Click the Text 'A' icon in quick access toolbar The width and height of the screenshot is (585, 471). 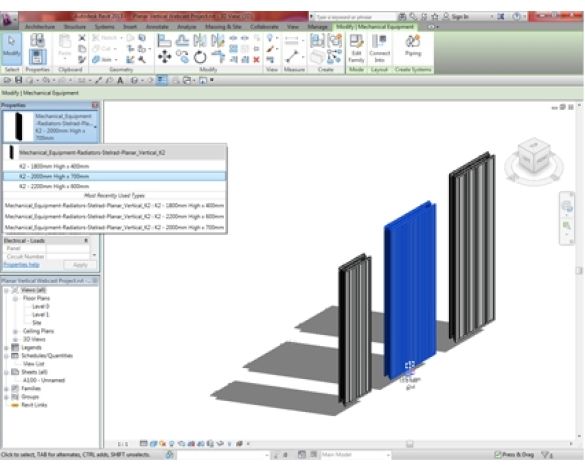(x=120, y=80)
